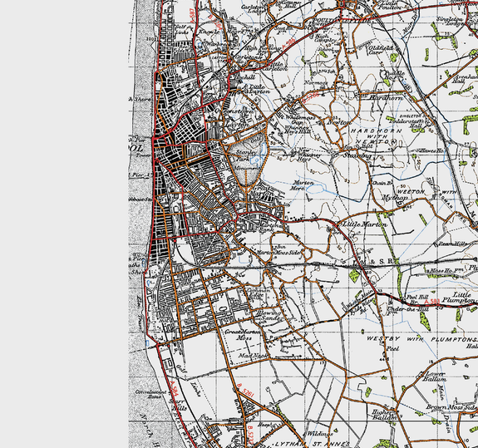The height and width of the screenshot is (448, 478).
Task: Click the 'Wildings' place label
Action: pyautogui.click(x=320, y=433)
